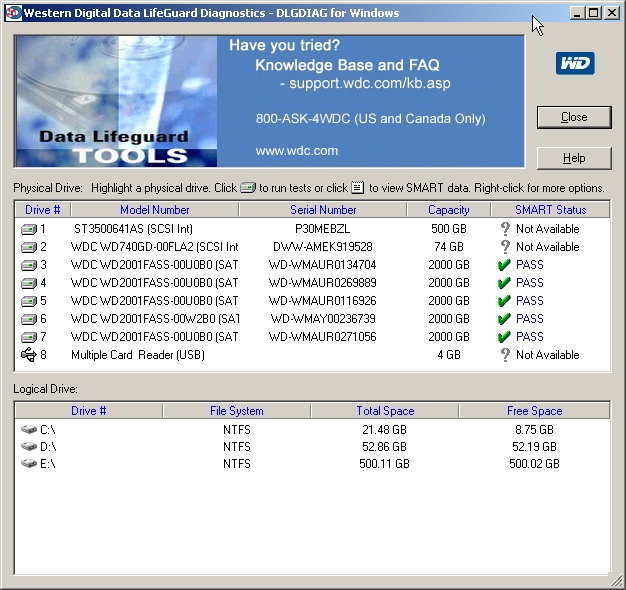The width and height of the screenshot is (626, 590).
Task: Click the drive icon for physical drive 5
Action: [29, 301]
